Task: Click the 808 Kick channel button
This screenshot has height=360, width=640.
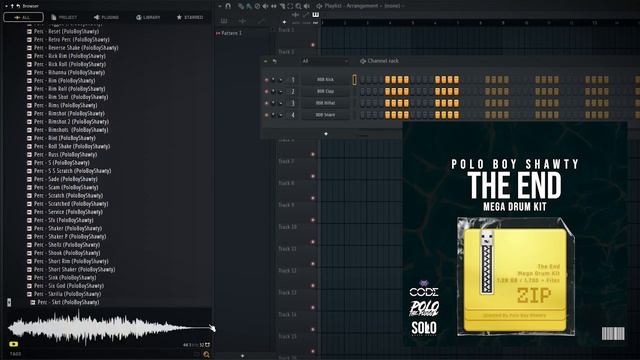Action: [x=325, y=80]
